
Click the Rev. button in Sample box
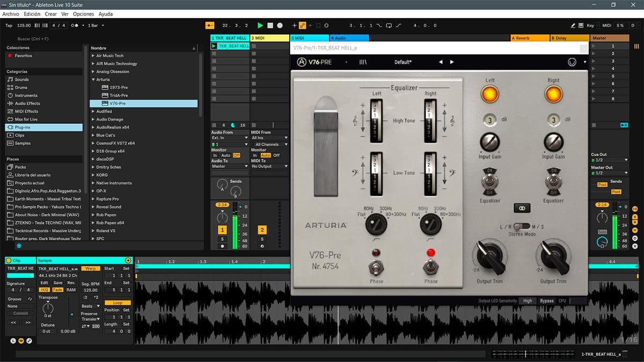[x=71, y=283]
